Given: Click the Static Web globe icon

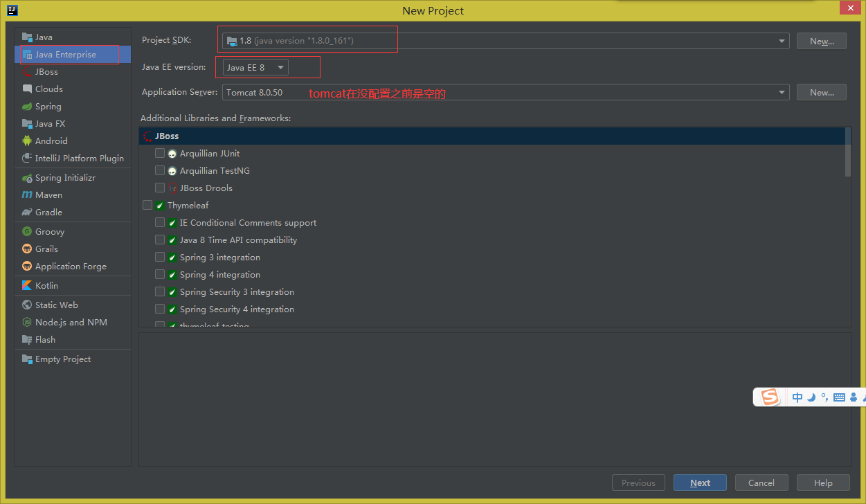Looking at the screenshot, I should point(27,305).
